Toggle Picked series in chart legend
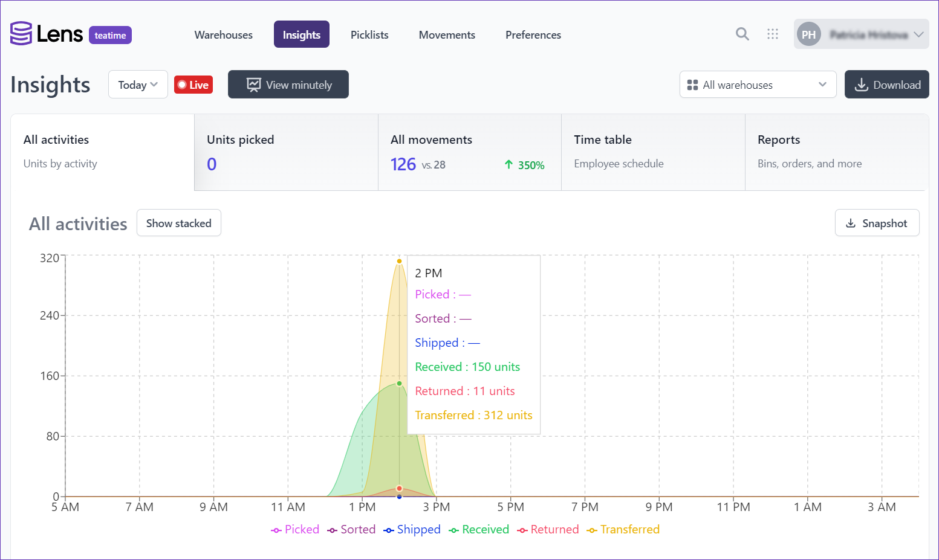This screenshot has width=939, height=560. [x=295, y=530]
